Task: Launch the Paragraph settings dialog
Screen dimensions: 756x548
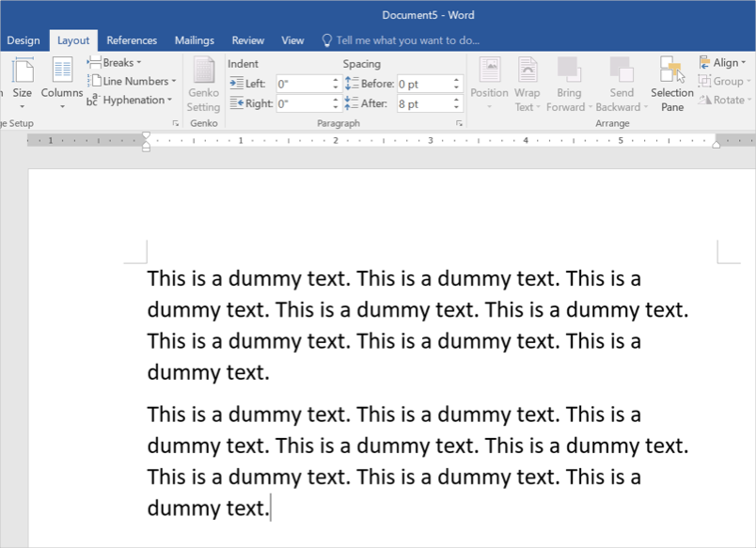Action: point(459,124)
